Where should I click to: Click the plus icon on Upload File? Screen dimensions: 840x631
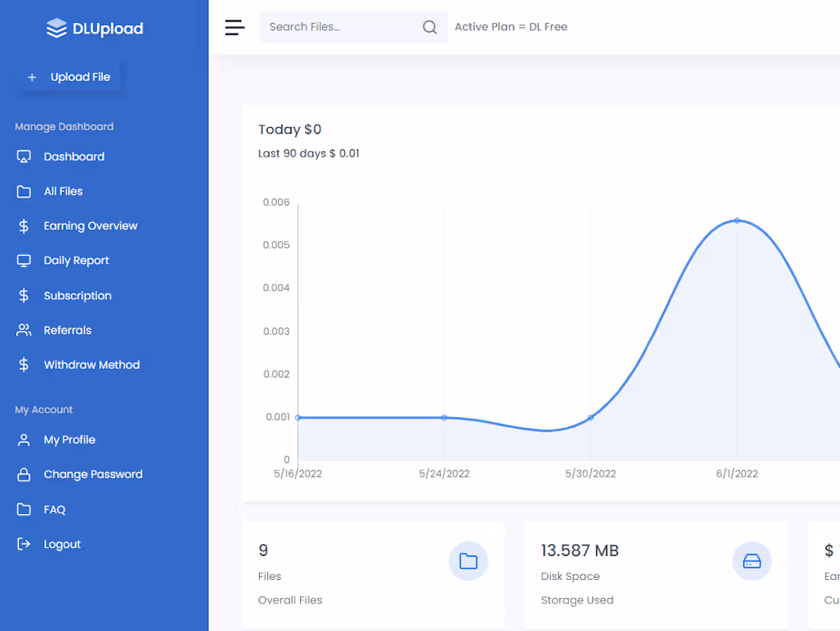coord(32,76)
